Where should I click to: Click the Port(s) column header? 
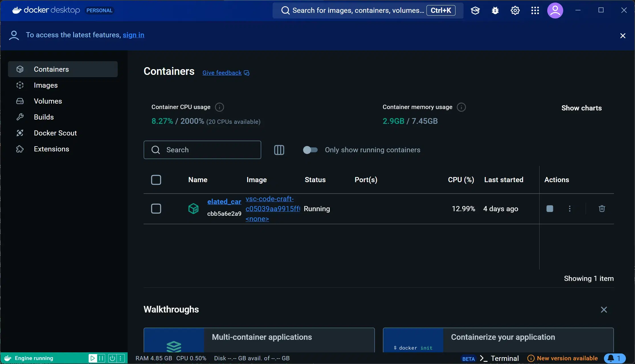(366, 180)
